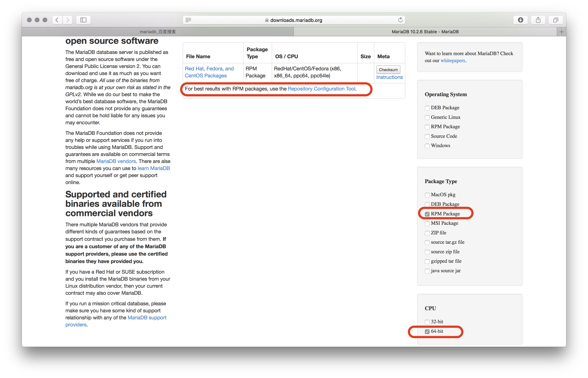Click the Safari back navigation arrow

(57, 20)
